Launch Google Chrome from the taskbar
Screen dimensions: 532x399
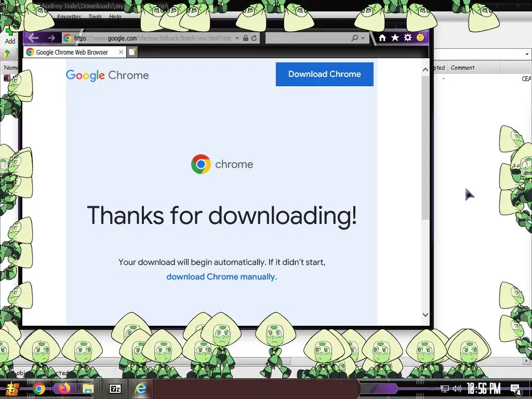pos(39,389)
